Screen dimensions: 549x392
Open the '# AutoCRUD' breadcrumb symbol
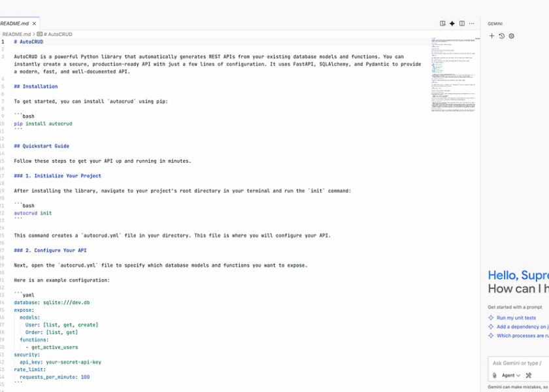click(x=58, y=34)
